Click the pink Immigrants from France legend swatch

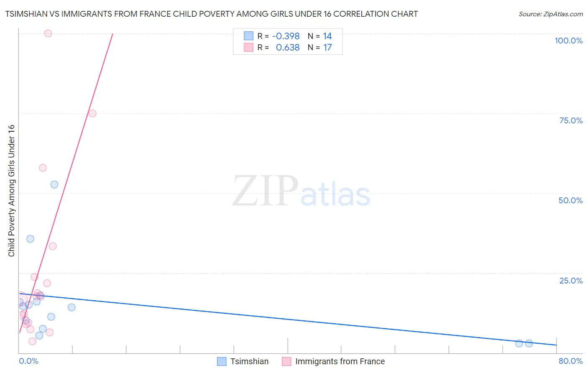286,361
